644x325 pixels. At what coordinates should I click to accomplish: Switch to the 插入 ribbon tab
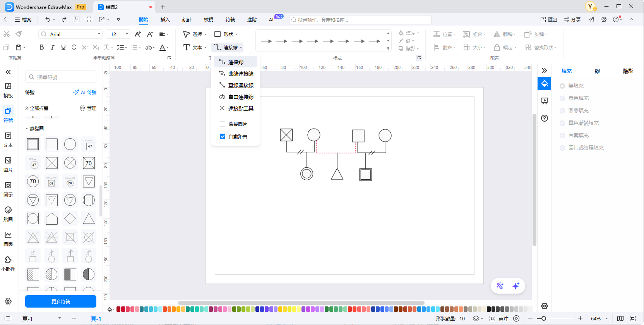tap(165, 19)
